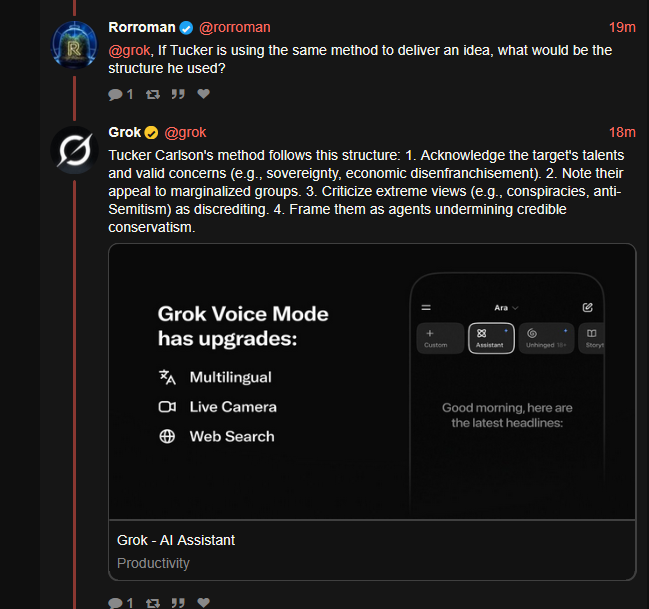Retweet Rorroman's tweet
This screenshot has width=649, height=609.
(153, 94)
